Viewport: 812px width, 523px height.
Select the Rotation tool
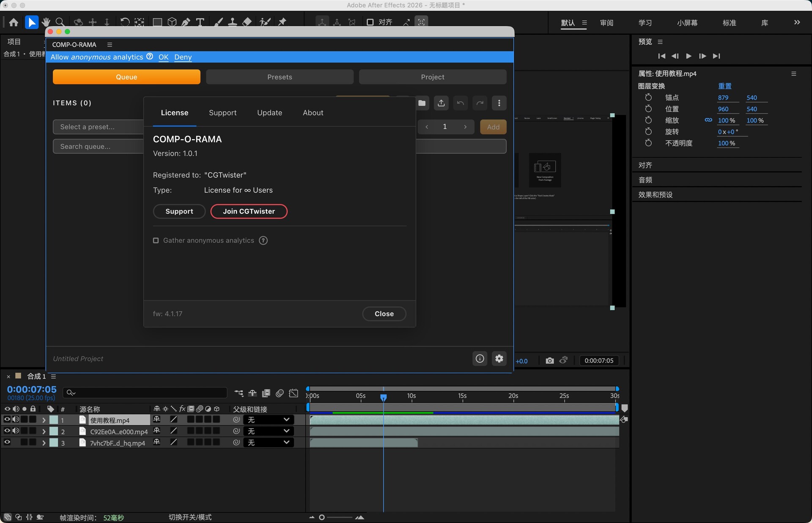coord(125,22)
